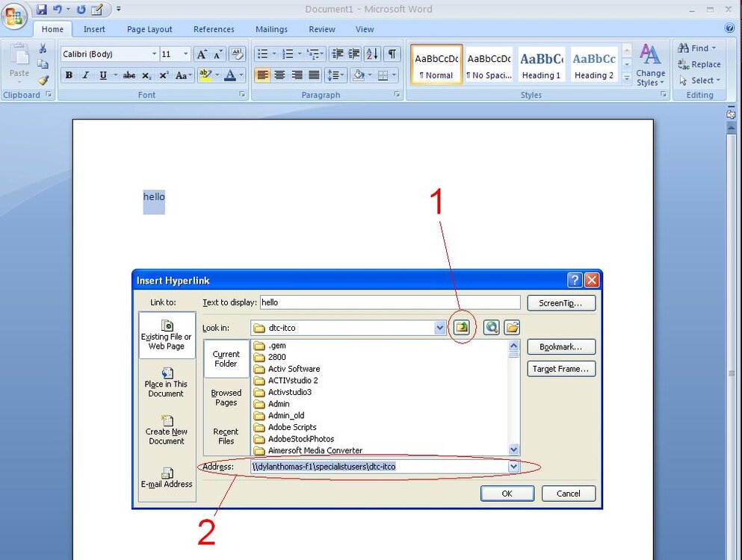The width and height of the screenshot is (742, 560).
Task: Redo using Quick Access toolbar
Action: click(x=81, y=9)
